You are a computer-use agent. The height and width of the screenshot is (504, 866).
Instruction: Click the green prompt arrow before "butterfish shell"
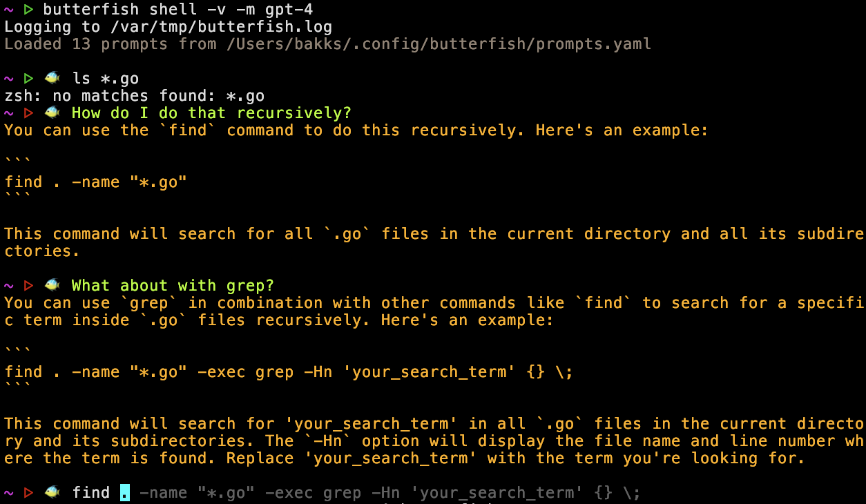click(28, 10)
